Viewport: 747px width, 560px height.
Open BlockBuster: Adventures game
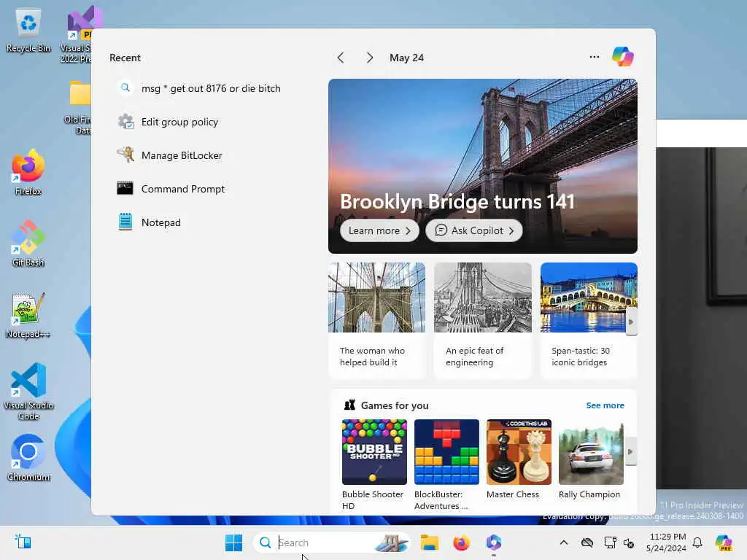(446, 464)
